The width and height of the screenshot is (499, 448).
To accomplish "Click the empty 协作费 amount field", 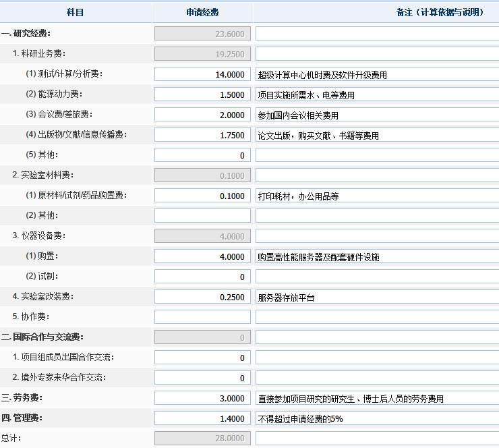I will tap(202, 317).
